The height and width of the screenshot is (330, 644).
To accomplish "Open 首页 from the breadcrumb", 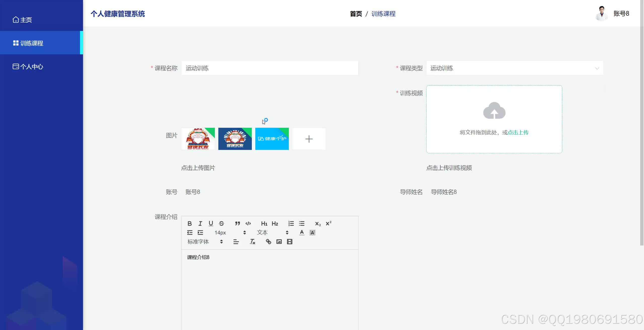I will [356, 14].
